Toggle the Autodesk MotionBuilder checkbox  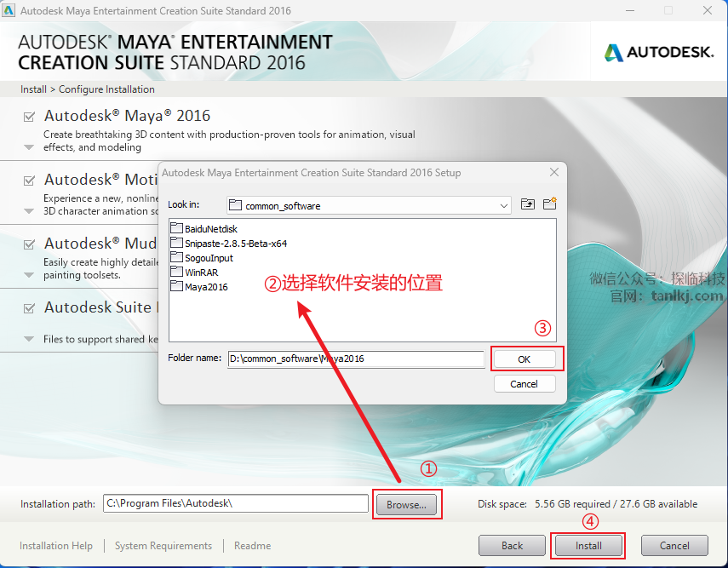tap(29, 181)
